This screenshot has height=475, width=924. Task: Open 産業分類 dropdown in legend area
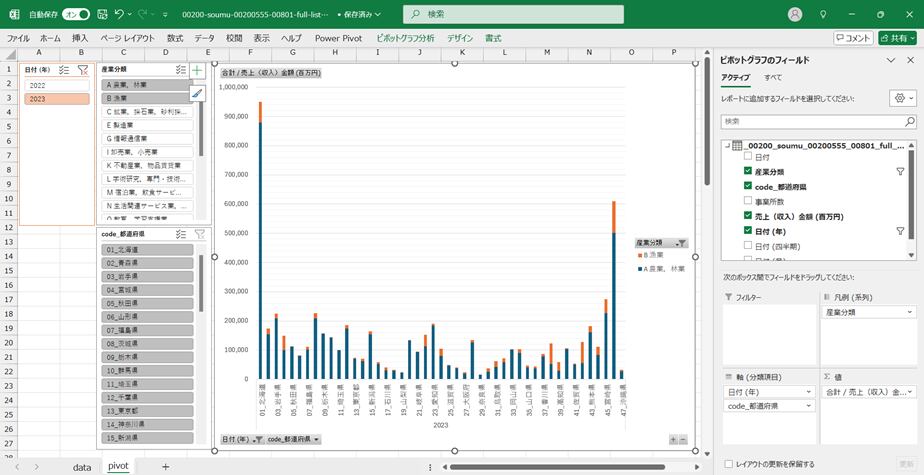908,312
